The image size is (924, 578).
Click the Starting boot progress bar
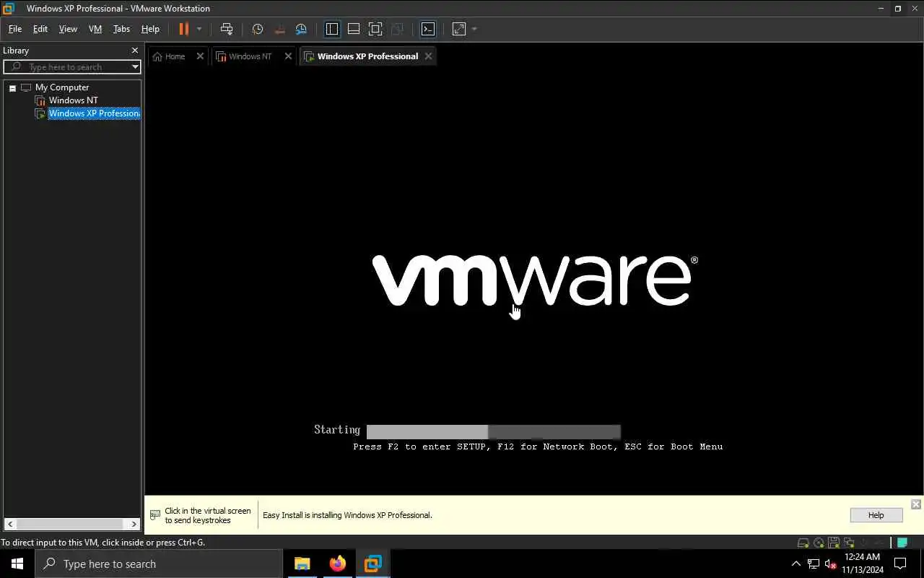(493, 432)
